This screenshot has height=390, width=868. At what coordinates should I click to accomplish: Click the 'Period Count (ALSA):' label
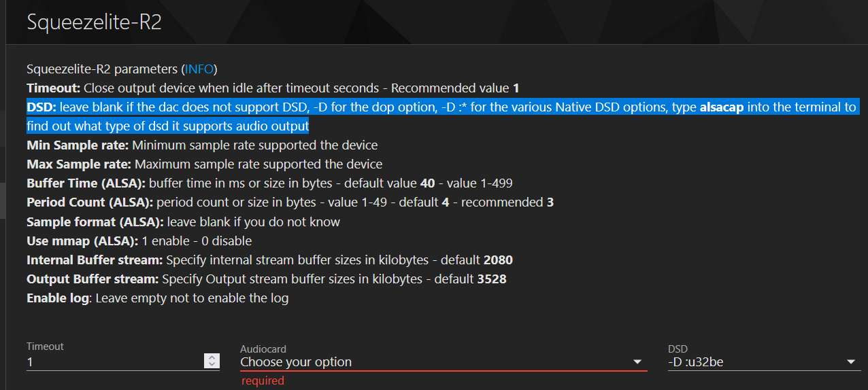pos(90,202)
